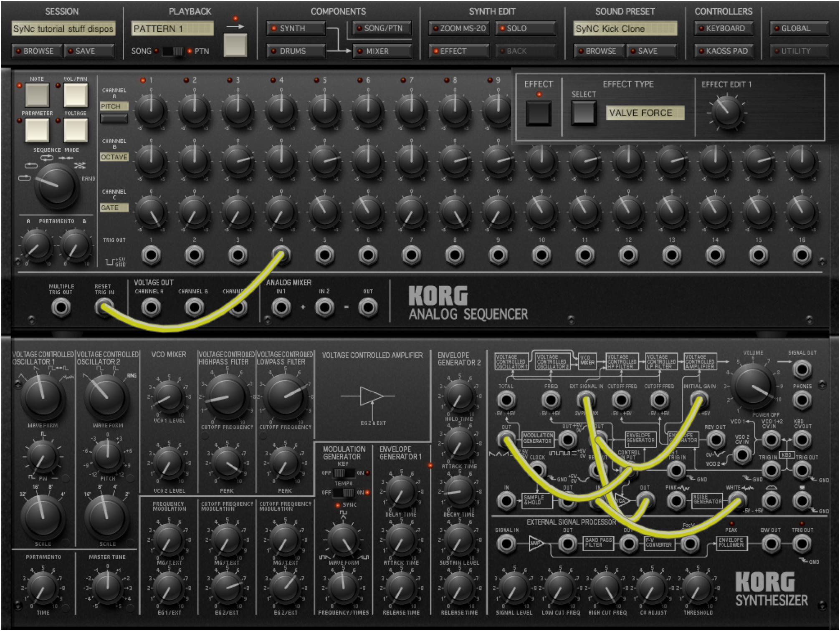Click the ZOOM MS-20 button
The image size is (840, 631).
coord(459,28)
